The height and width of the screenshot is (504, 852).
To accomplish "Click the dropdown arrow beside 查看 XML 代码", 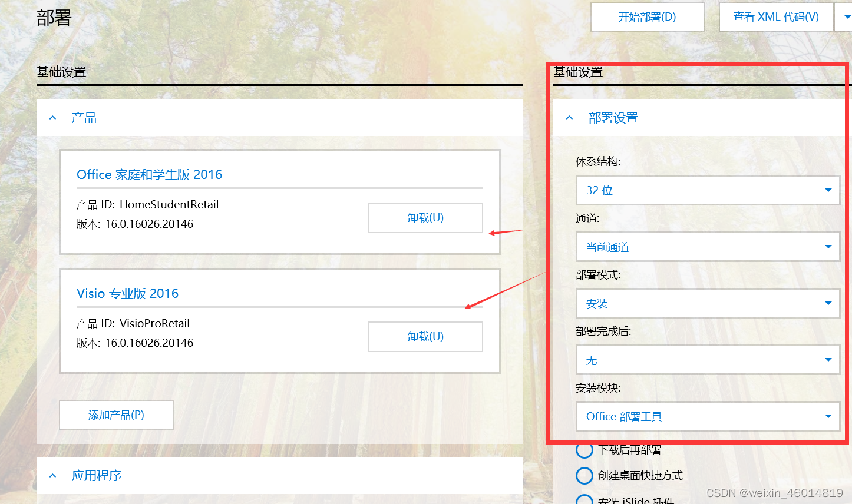I will point(847,16).
